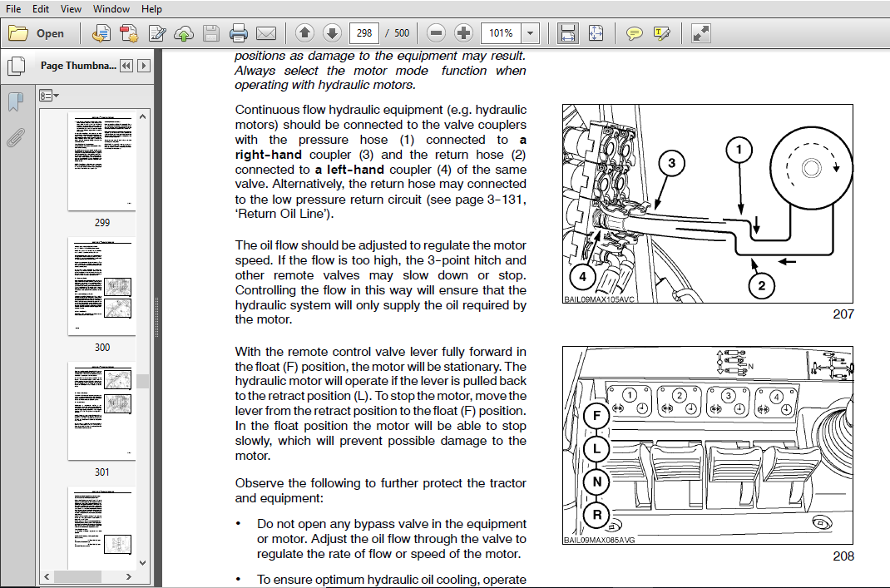Open the zoom level dropdown arrow
The height and width of the screenshot is (588, 890).
pos(530,33)
